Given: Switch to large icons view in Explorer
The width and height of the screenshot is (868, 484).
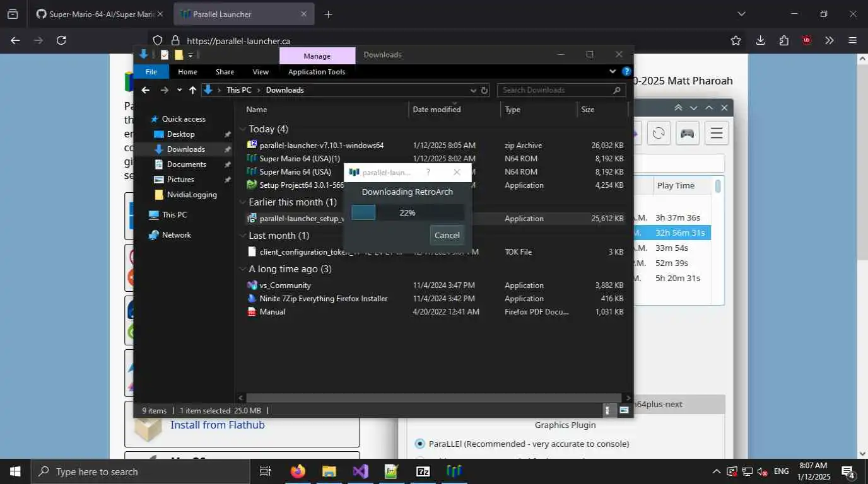Looking at the screenshot, I should (x=624, y=410).
